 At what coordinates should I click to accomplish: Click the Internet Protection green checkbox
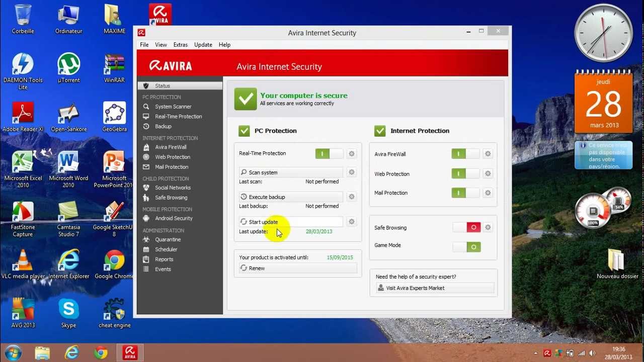coord(380,131)
